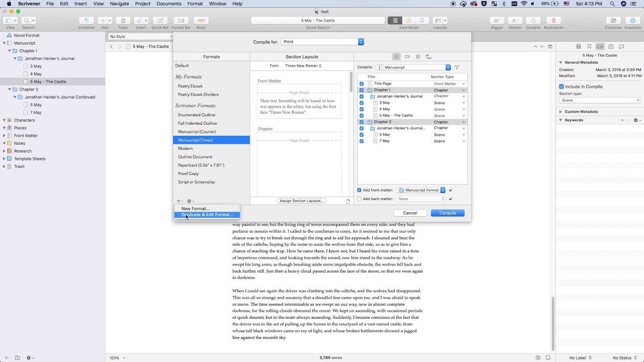644x362 pixels.
Task: Uncheck the Chapter 2 compile checkbox
Action: pyautogui.click(x=361, y=122)
